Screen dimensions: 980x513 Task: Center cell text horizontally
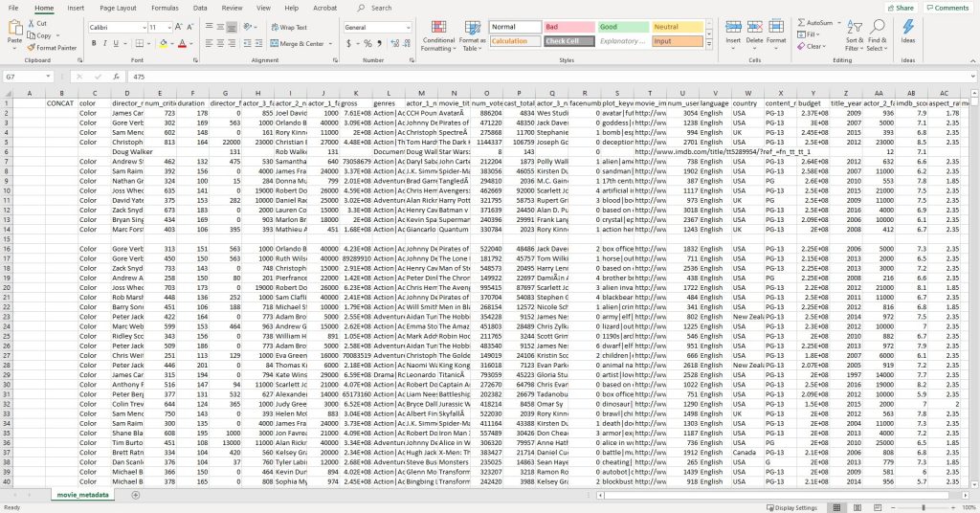(x=220, y=44)
